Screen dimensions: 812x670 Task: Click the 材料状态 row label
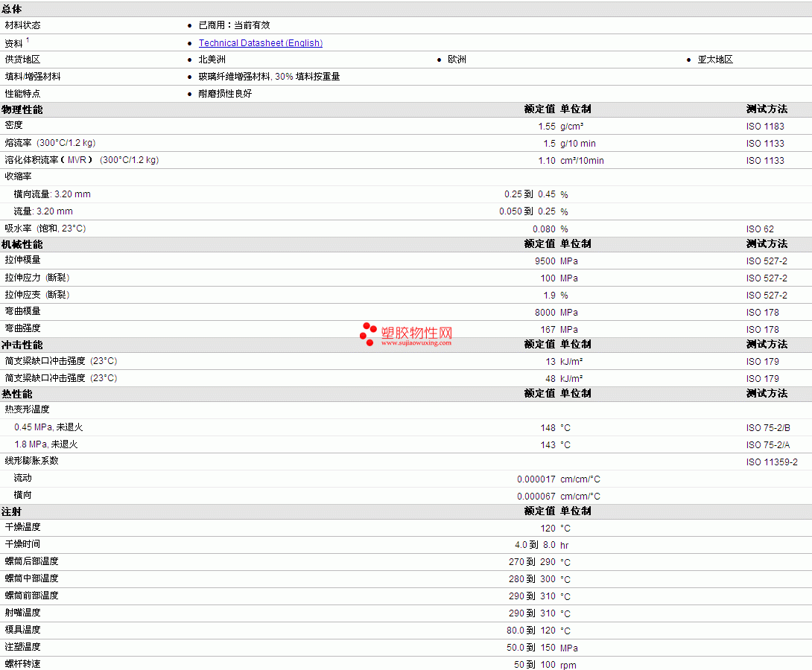[23, 25]
